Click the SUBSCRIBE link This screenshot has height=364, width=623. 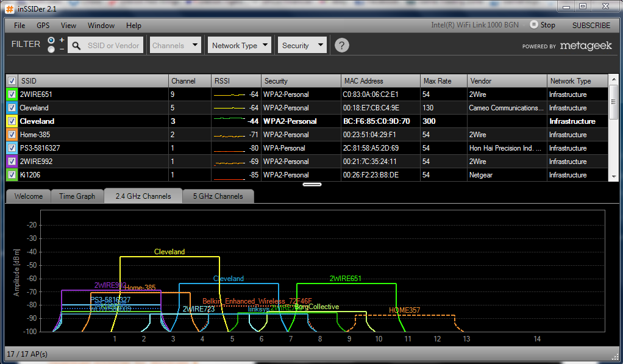(591, 26)
